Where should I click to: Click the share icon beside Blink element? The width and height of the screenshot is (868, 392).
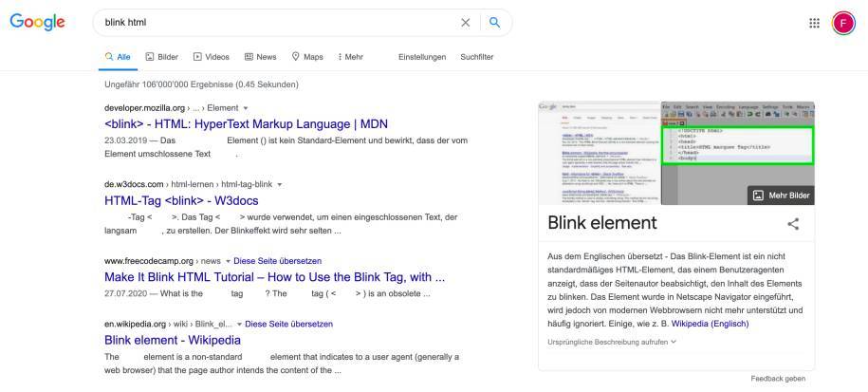793,224
